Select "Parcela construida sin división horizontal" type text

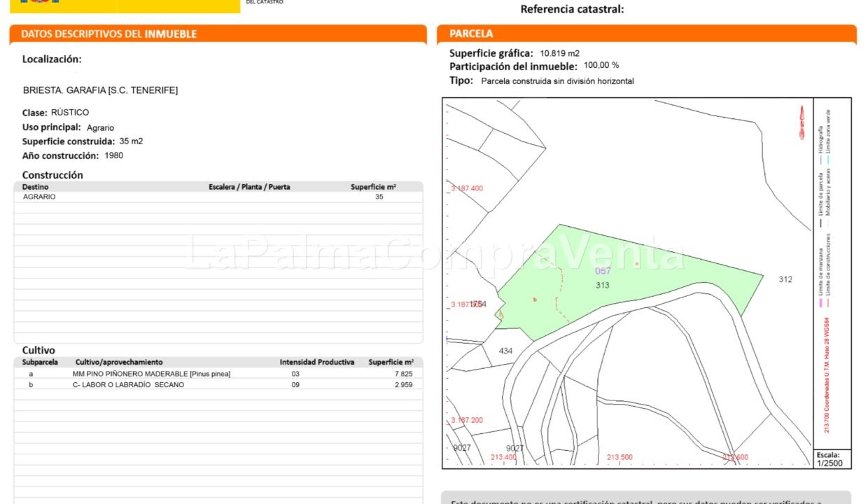pyautogui.click(x=558, y=81)
